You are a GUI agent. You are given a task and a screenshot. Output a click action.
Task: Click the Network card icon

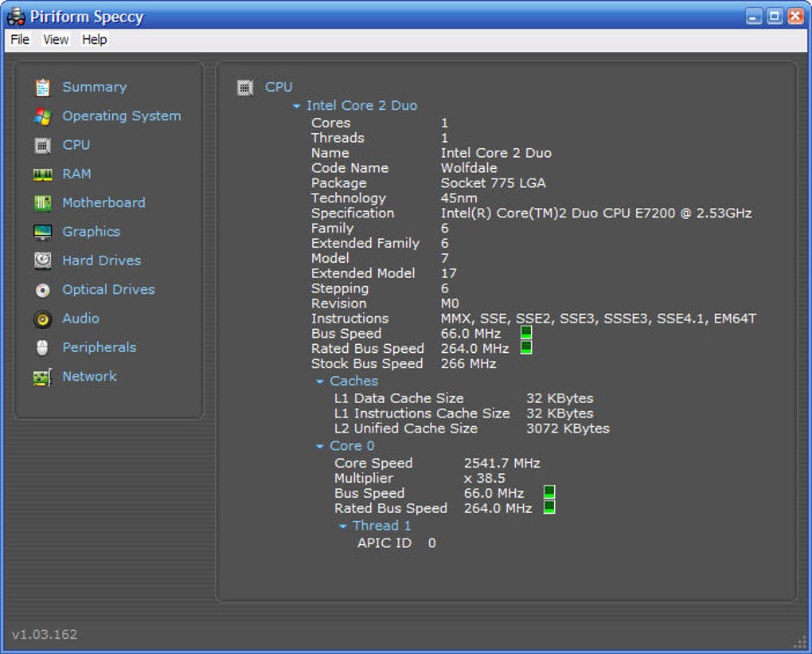pyautogui.click(x=42, y=378)
